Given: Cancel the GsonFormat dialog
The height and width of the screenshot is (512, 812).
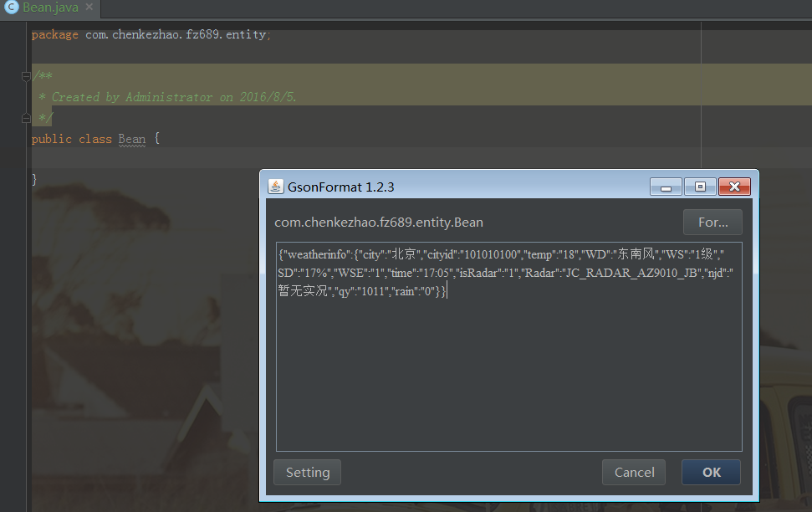Looking at the screenshot, I should pos(634,472).
